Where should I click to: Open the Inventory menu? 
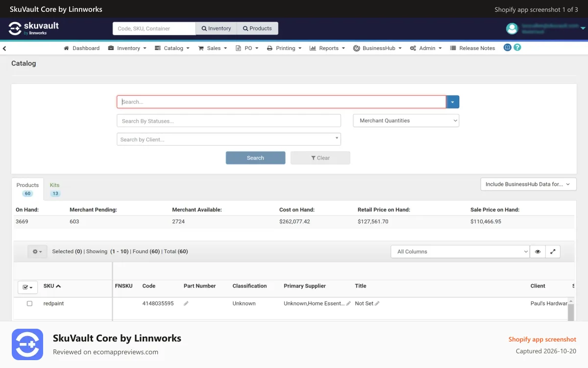[x=128, y=48]
